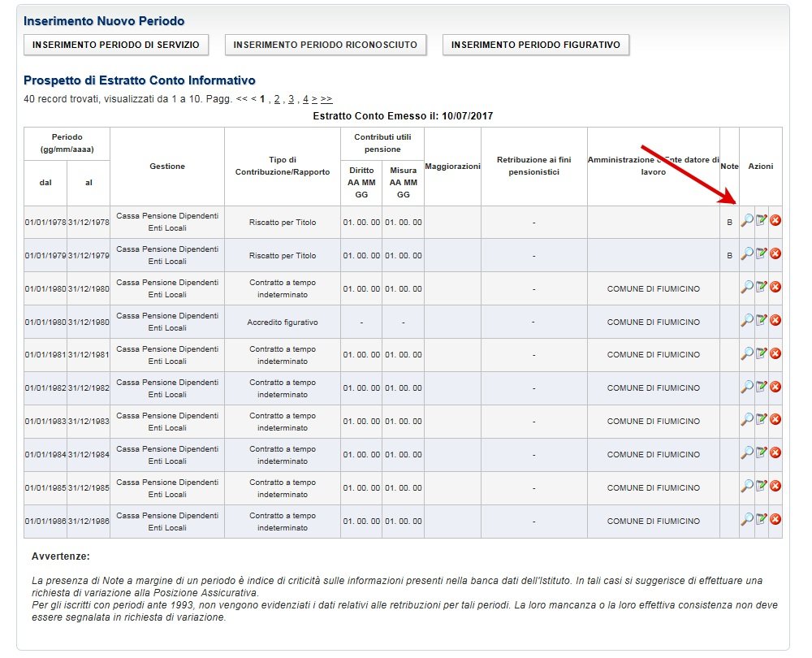Click the 'Inserimento Nuovo Periodo' heading
The height and width of the screenshot is (658, 812).
tap(104, 21)
